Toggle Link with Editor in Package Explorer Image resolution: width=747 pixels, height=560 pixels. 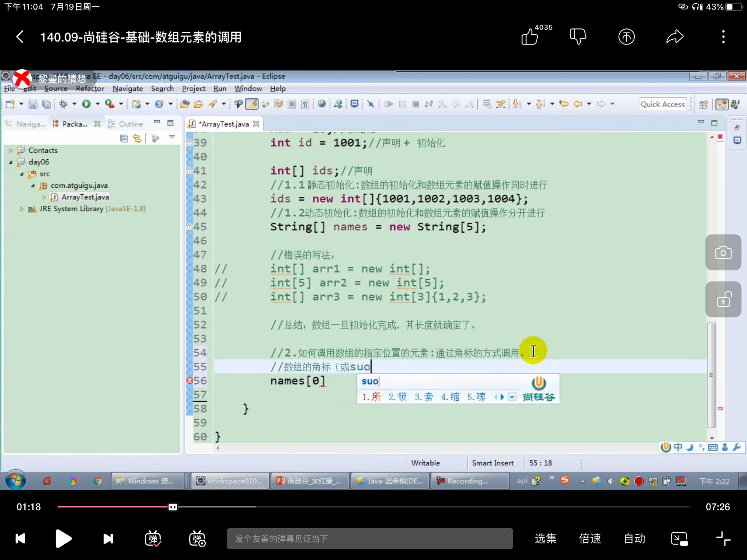[137, 139]
